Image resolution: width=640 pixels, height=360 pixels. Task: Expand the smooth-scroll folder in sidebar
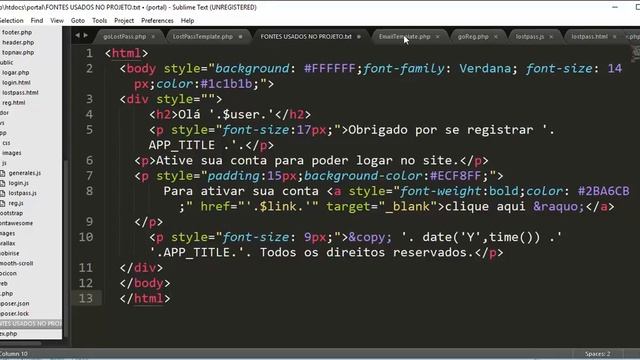click(16, 263)
